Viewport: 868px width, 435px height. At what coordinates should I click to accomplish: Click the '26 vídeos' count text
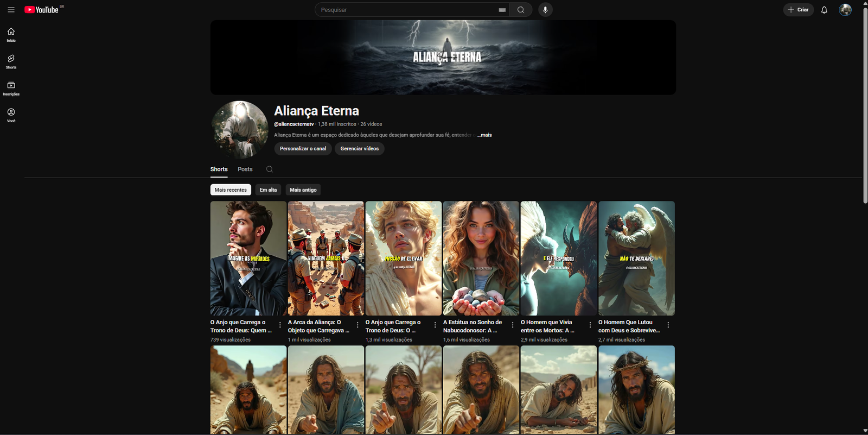371,124
